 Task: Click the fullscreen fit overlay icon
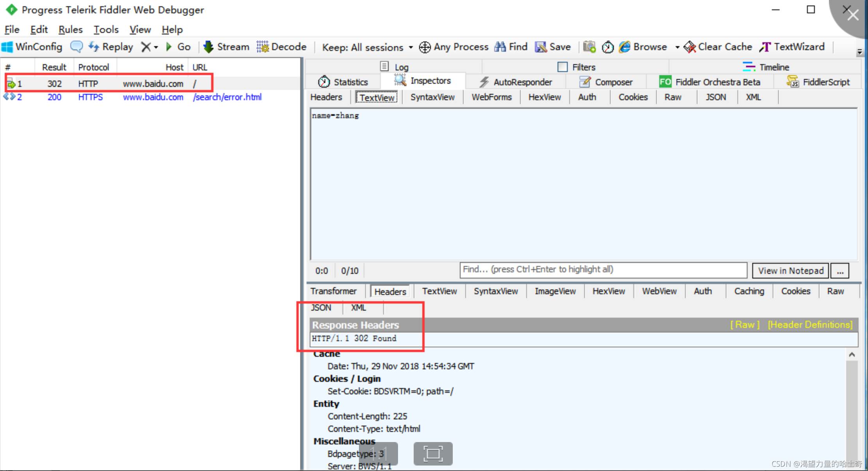433,454
